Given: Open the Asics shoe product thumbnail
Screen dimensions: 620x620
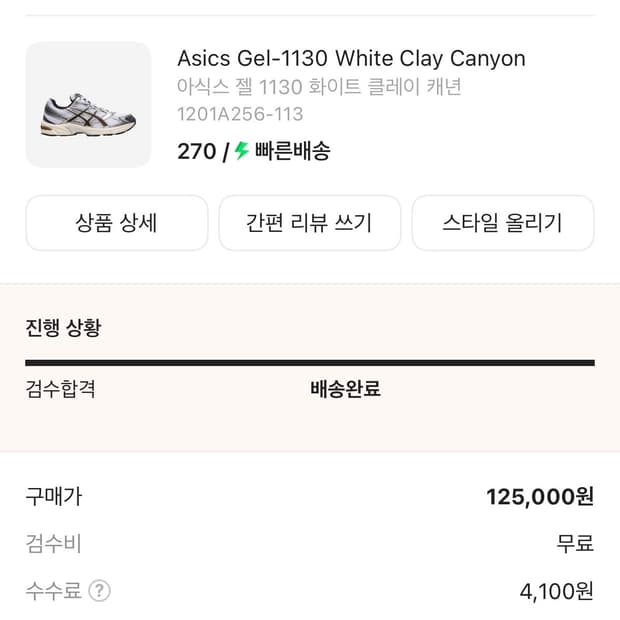Looking at the screenshot, I should coord(88,104).
